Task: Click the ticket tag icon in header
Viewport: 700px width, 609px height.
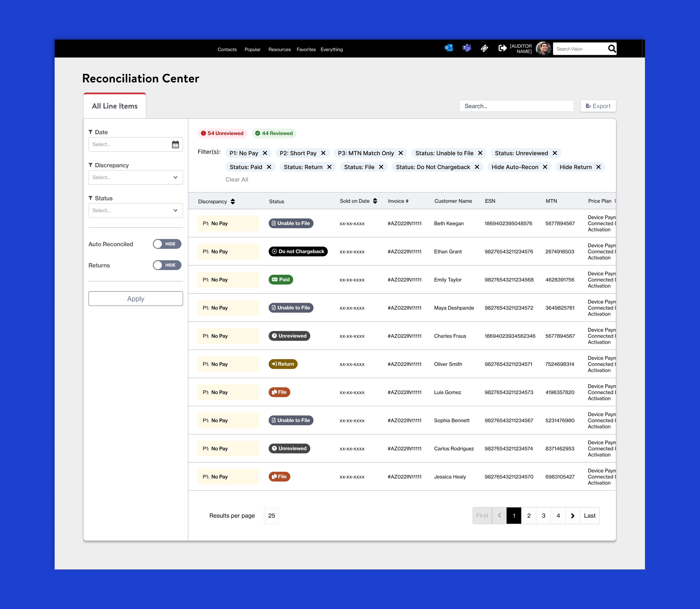Action: pyautogui.click(x=485, y=48)
